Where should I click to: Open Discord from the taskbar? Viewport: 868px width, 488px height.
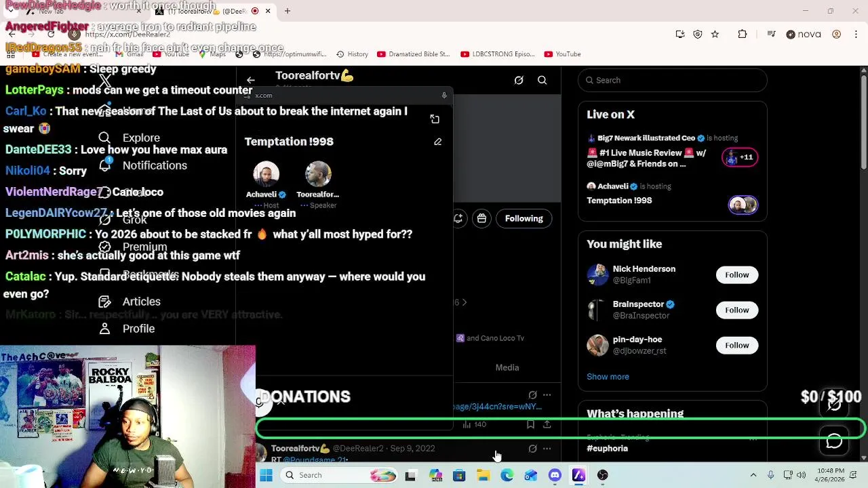click(x=555, y=475)
